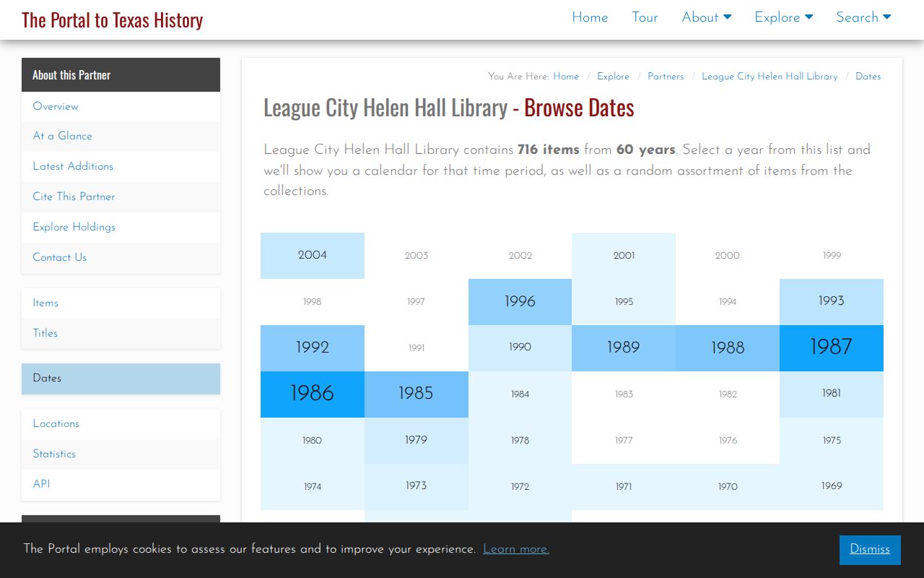Go to the Home nav item
Screen dimensions: 924x578
point(590,17)
